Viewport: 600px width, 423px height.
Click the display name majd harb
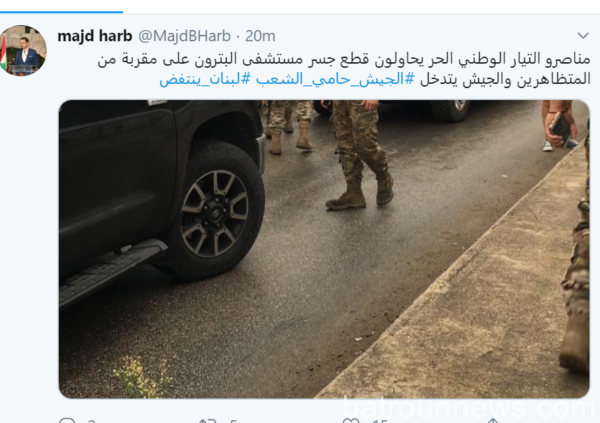click(x=95, y=36)
